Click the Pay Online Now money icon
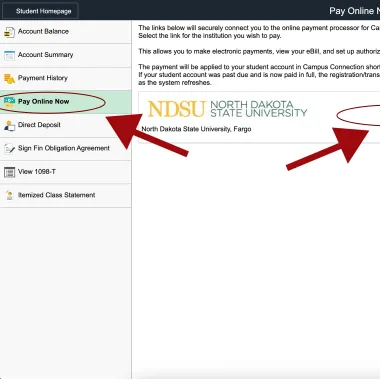This screenshot has width=380, height=380. point(9,102)
